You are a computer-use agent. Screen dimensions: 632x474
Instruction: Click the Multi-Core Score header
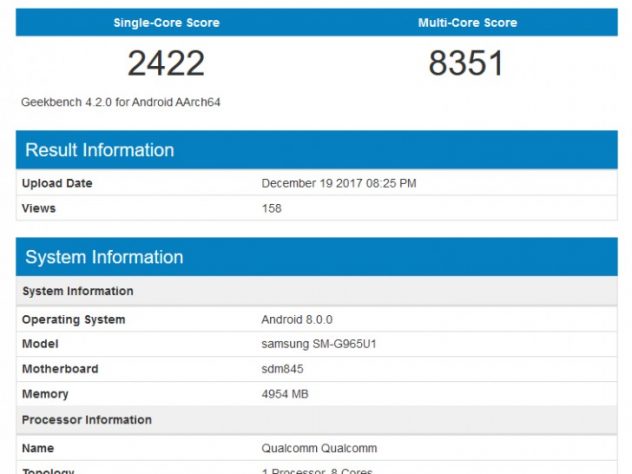(x=466, y=22)
